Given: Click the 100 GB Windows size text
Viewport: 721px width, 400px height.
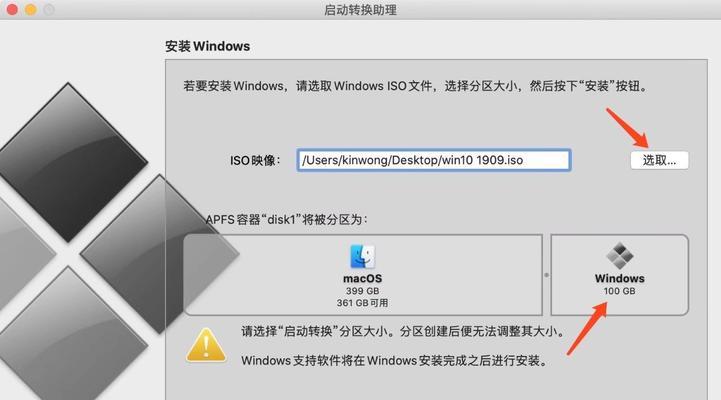Looking at the screenshot, I should pos(619,291).
